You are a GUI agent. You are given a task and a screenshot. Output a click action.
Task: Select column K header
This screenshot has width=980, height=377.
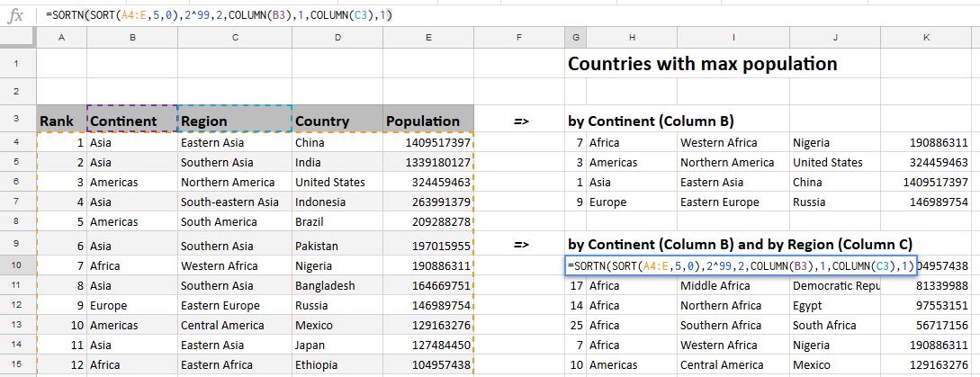pos(926,38)
